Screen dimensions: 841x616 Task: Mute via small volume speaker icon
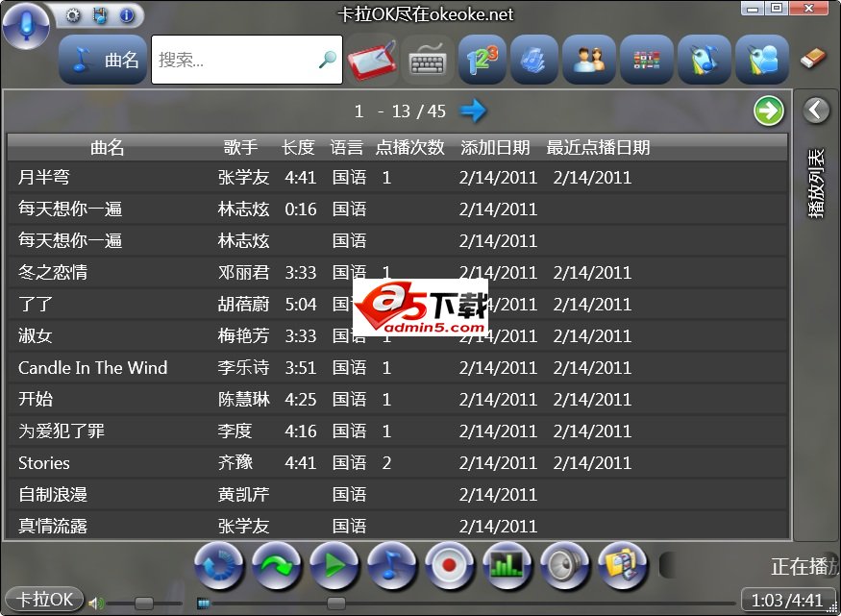tap(95, 604)
